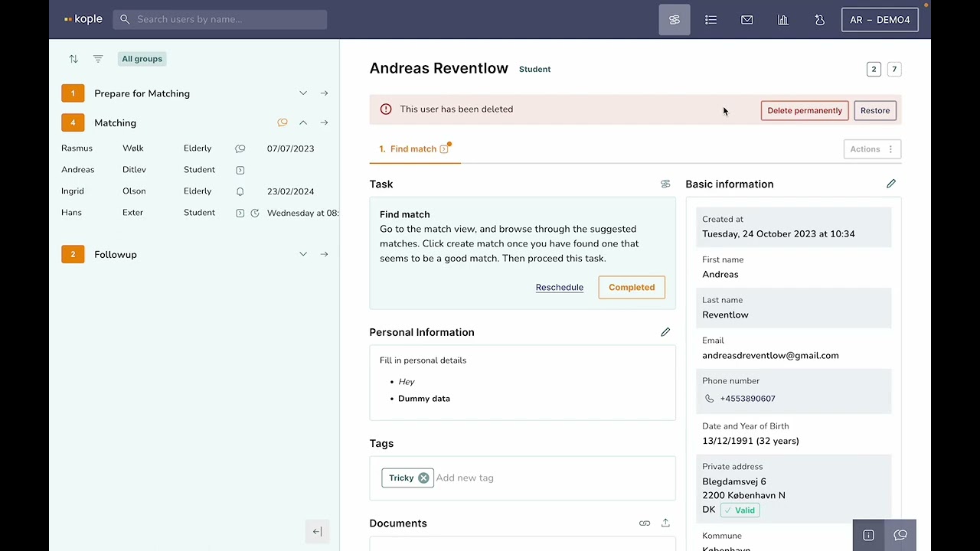The image size is (980, 551).
Task: Remove the Tricky tag
Action: click(x=423, y=478)
